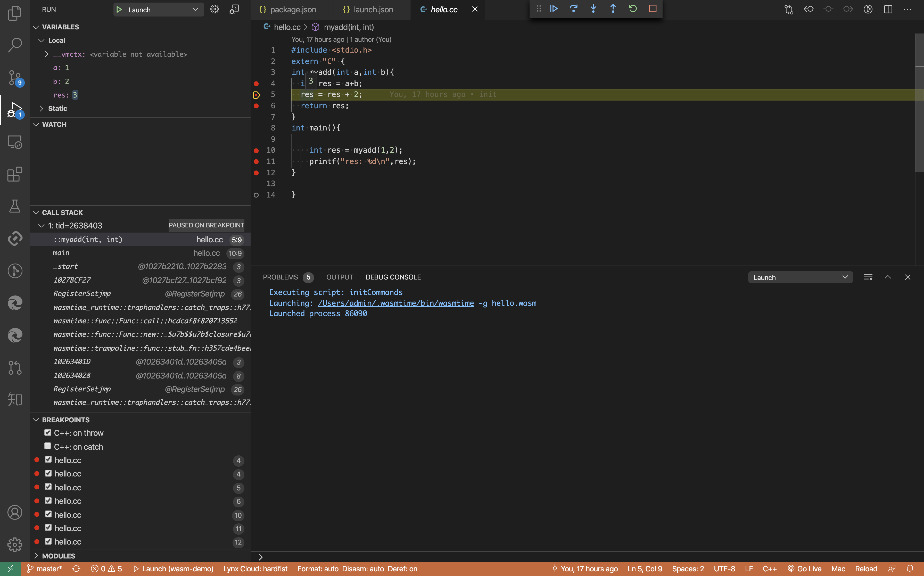
Task: Enable the C++: on catch breakpoint
Action: [48, 446]
